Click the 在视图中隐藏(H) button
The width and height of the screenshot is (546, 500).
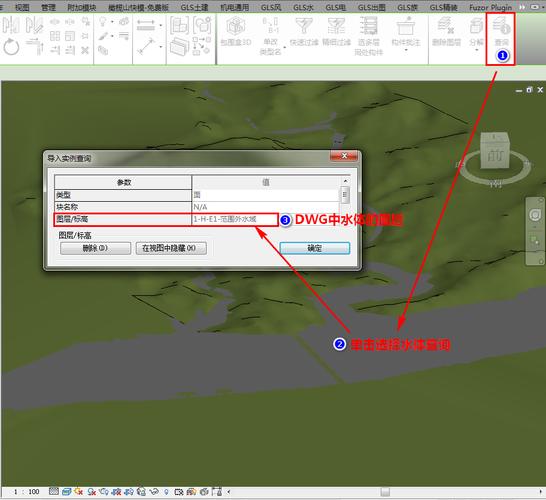click(171, 248)
